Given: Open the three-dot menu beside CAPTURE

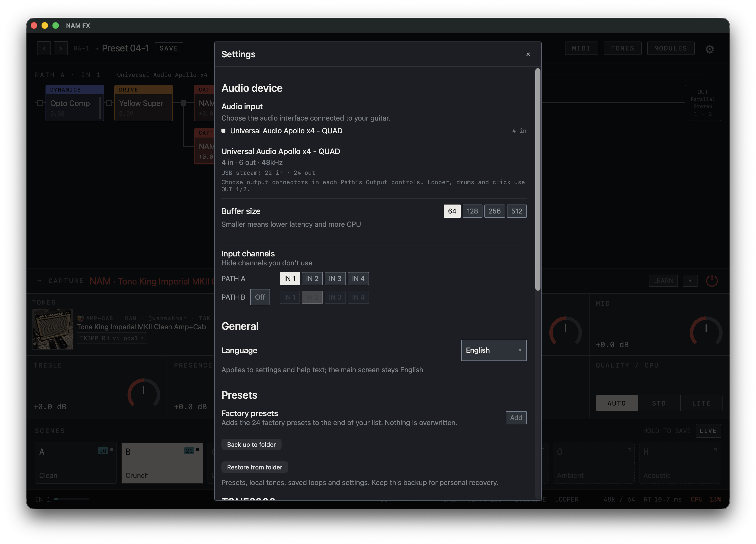Looking at the screenshot, I should tap(39, 281).
